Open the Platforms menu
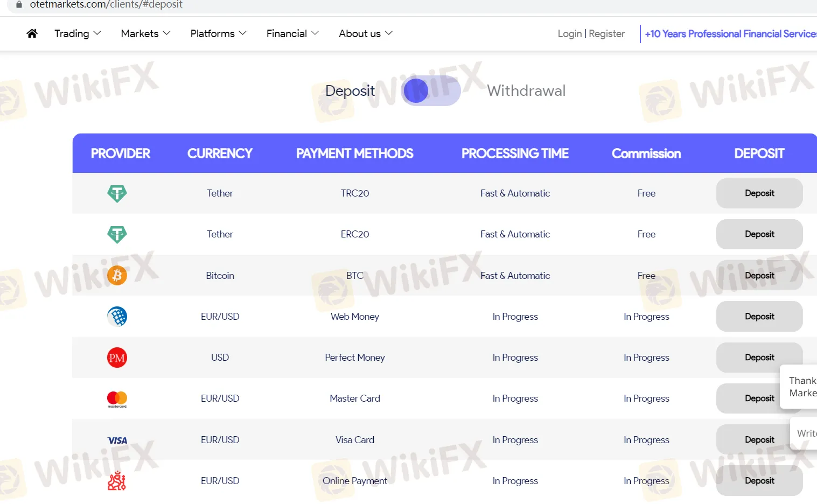This screenshot has width=817, height=504. tap(218, 33)
